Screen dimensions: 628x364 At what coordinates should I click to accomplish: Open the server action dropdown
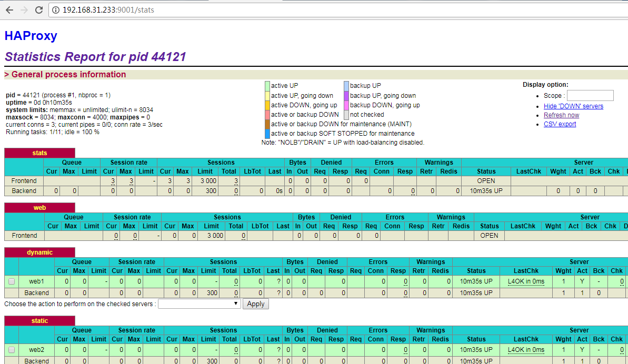200,304
